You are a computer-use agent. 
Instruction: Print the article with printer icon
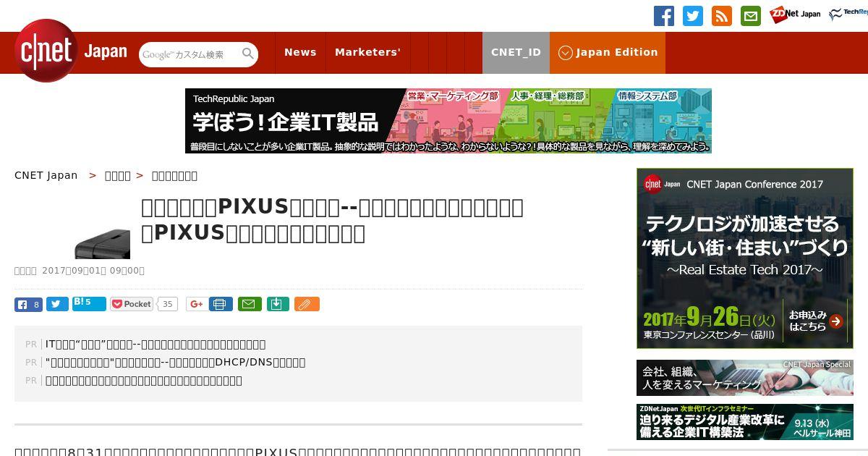coord(221,304)
